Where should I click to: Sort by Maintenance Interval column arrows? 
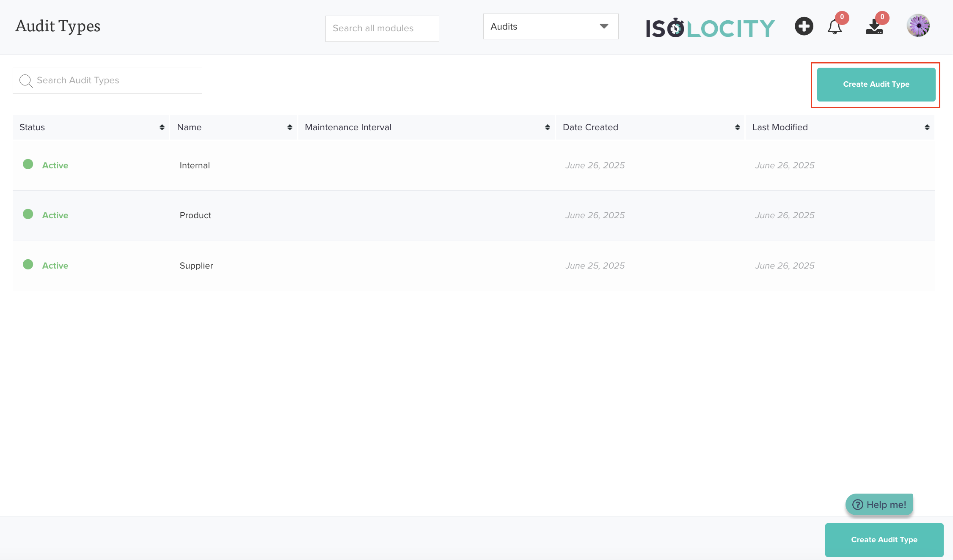[x=547, y=127]
